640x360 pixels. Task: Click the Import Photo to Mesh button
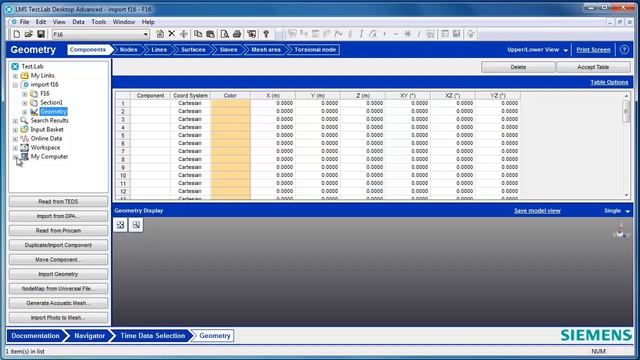click(x=58, y=318)
